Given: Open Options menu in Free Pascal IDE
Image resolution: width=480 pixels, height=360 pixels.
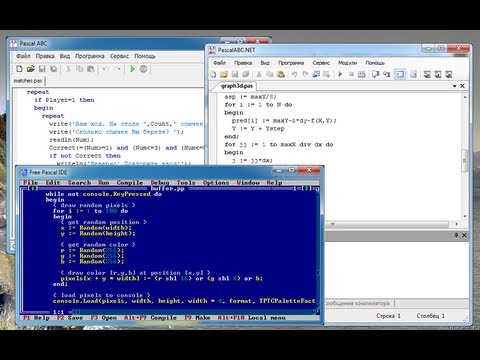Looking at the screenshot, I should [216, 183].
